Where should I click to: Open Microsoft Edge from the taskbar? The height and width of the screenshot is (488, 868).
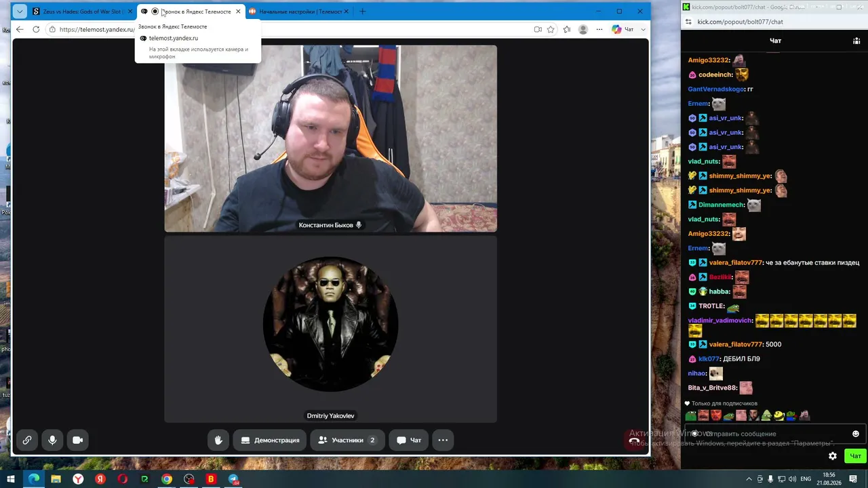[x=33, y=479]
